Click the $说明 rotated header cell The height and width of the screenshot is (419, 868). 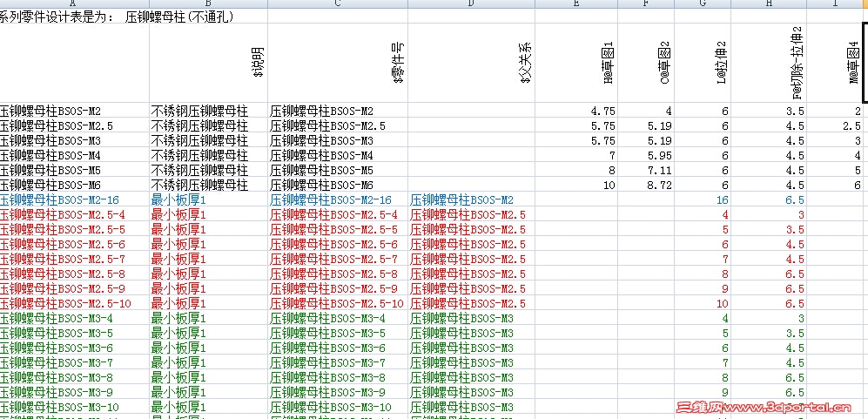tap(208, 62)
